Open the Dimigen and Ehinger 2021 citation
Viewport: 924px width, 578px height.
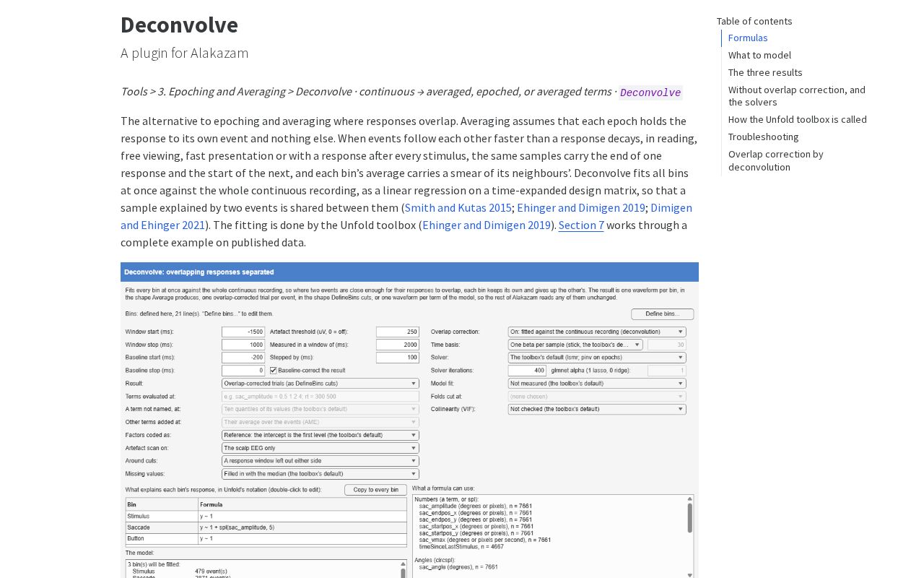coord(406,216)
